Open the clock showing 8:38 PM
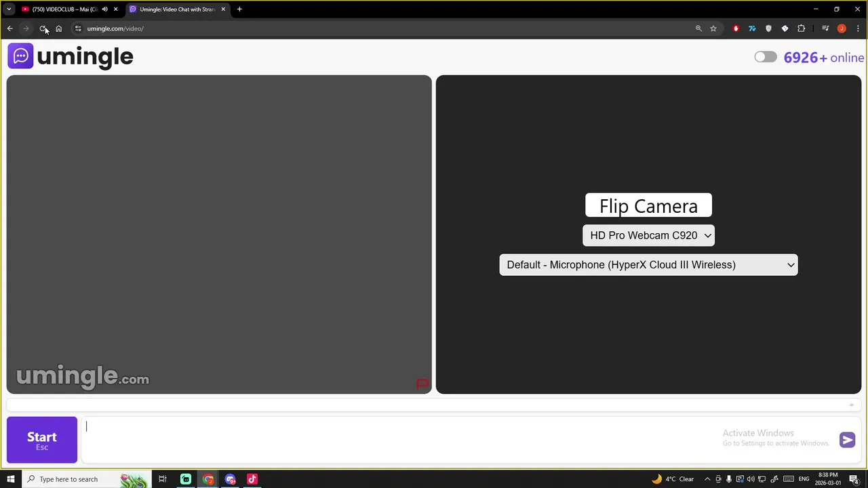The image size is (868, 488). click(828, 479)
